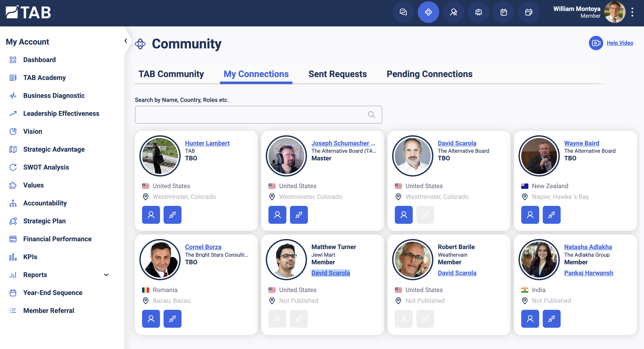View profile button on David Scarola card
The width and height of the screenshot is (644, 349).
404,215
